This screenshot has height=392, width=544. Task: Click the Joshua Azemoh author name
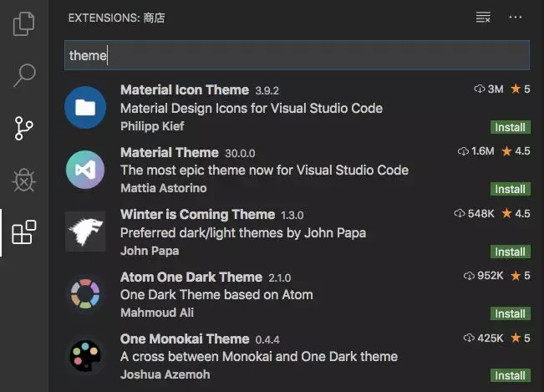165,374
